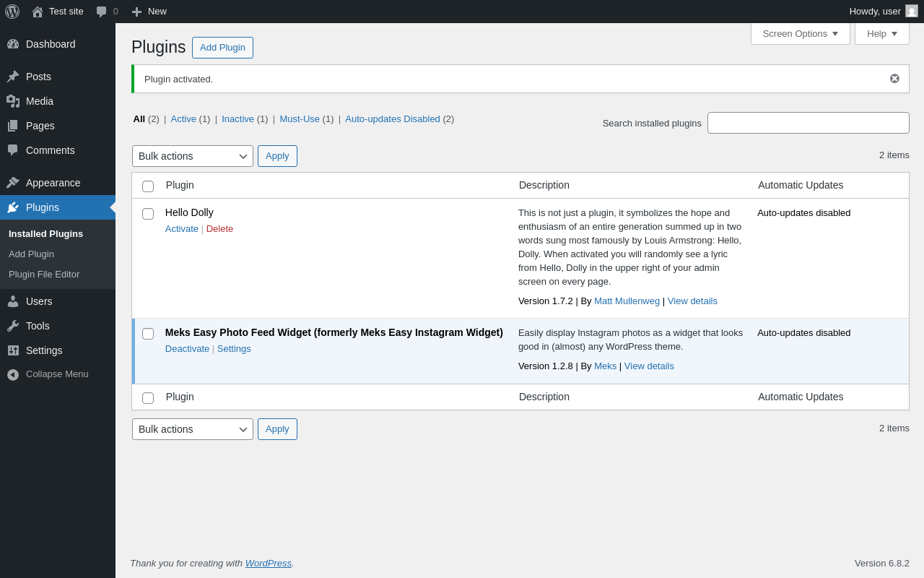The height and width of the screenshot is (578, 924).
Task: Focus the Search installed plugins field
Action: [x=808, y=123]
